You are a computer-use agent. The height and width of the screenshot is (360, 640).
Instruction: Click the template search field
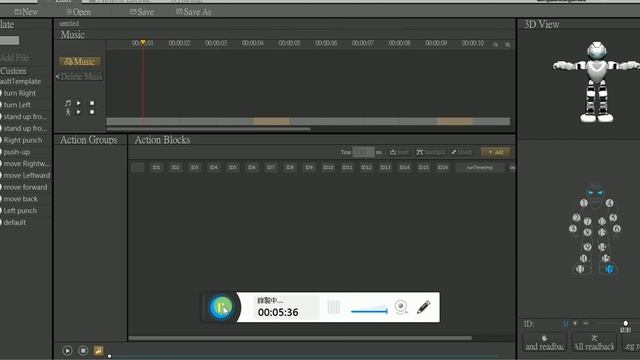[x=9, y=40]
